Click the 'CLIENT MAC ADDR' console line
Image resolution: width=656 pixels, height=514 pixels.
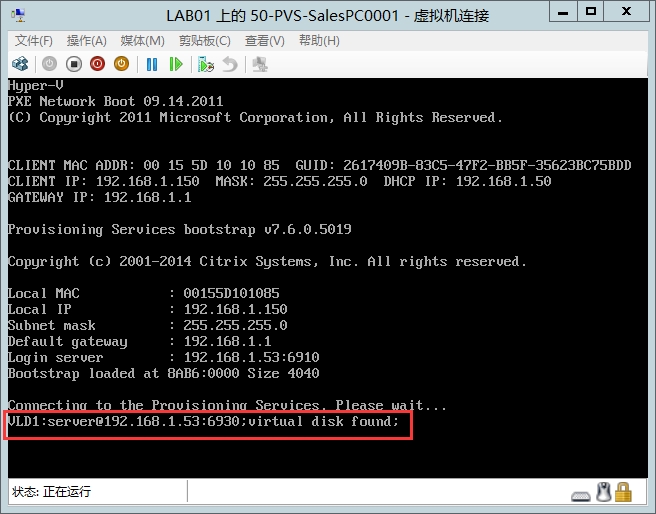tap(319, 165)
